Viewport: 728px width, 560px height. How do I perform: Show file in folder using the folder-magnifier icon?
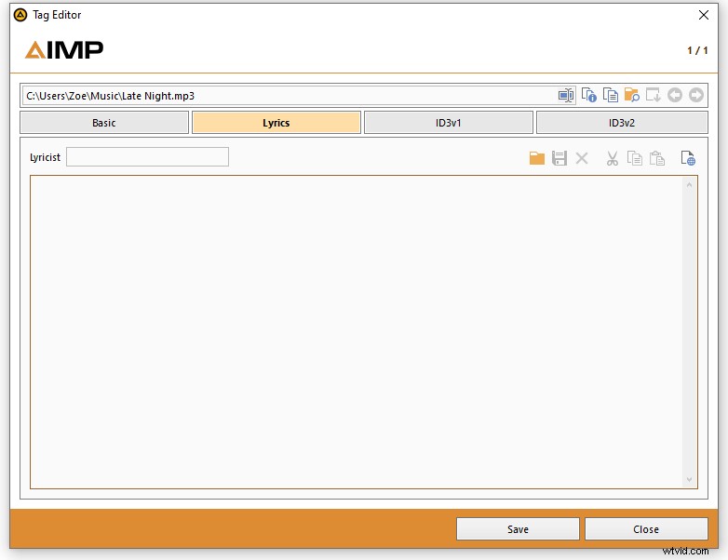pyautogui.click(x=631, y=95)
